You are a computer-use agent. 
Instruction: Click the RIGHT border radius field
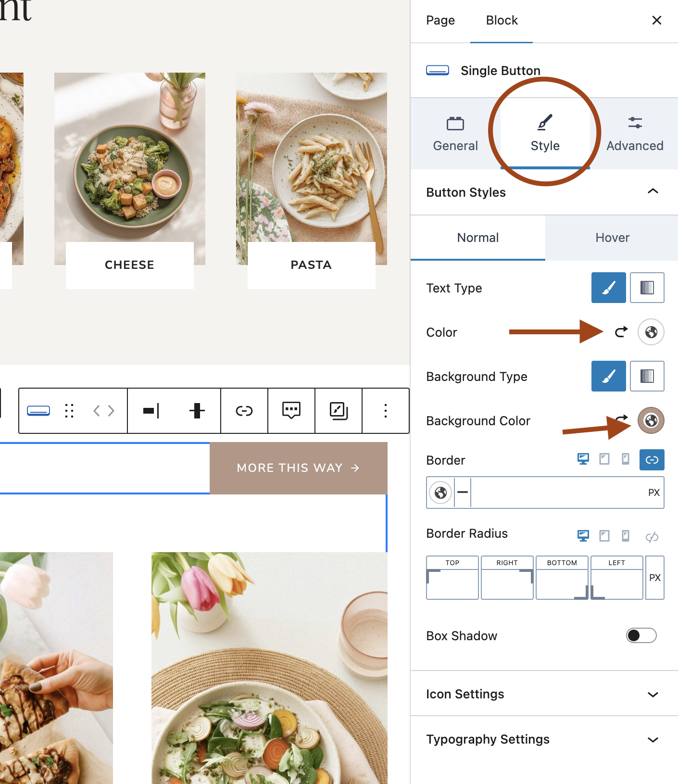507,584
